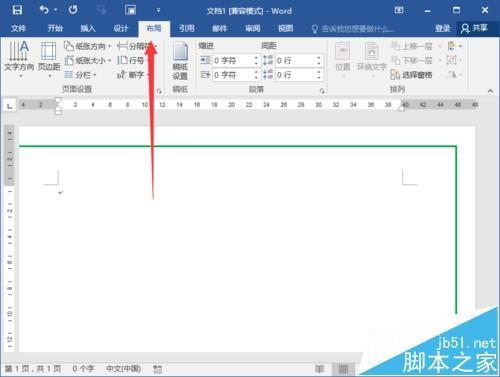Click 环绕文字 wrap text button

pos(372,60)
